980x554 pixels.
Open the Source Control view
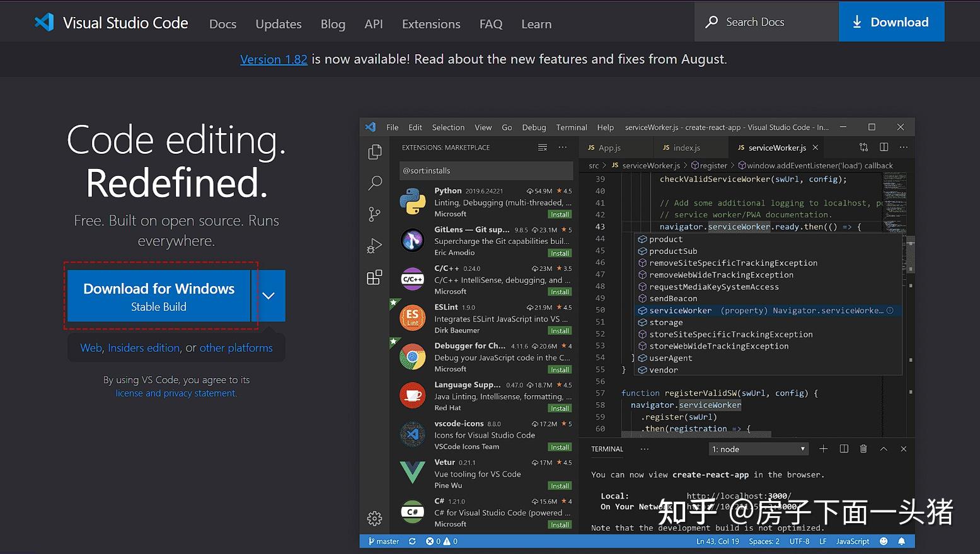click(x=375, y=214)
